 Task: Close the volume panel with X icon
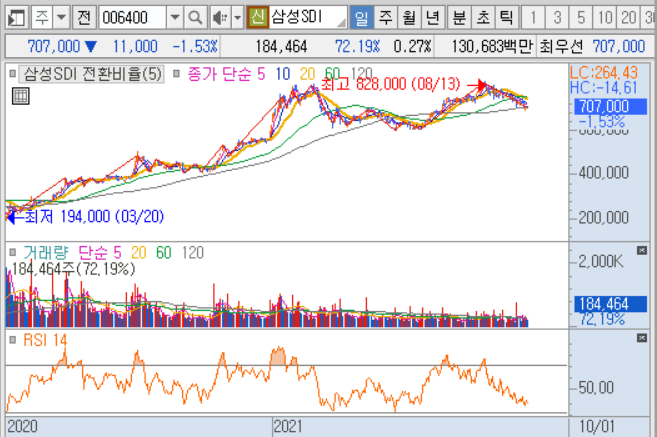(642, 251)
